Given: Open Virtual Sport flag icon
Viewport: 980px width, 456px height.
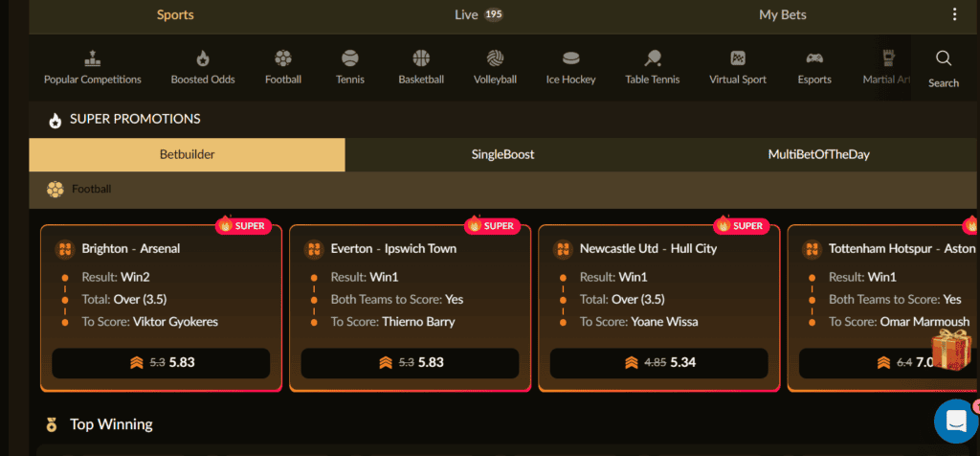Looking at the screenshot, I should coord(738,58).
